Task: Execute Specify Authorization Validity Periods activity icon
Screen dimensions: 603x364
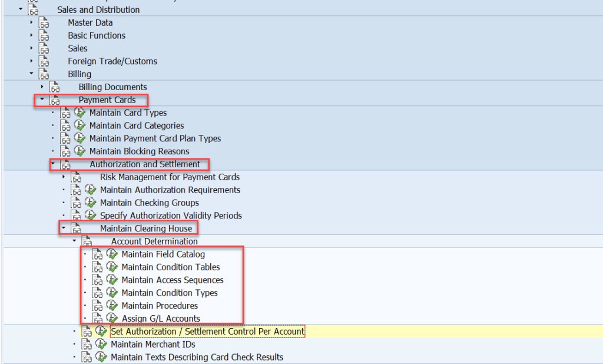Action: [x=90, y=216]
